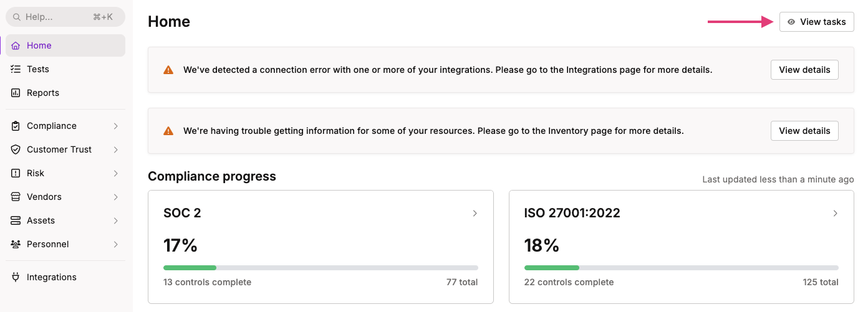Expand the Risk submenu chevron
Viewport: 868px width, 312px height.
[116, 173]
